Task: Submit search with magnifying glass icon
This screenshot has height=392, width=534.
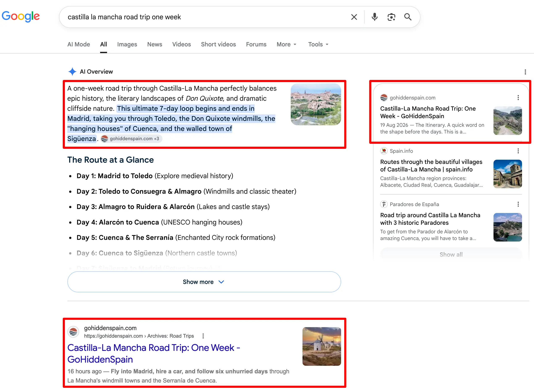Action: point(408,17)
